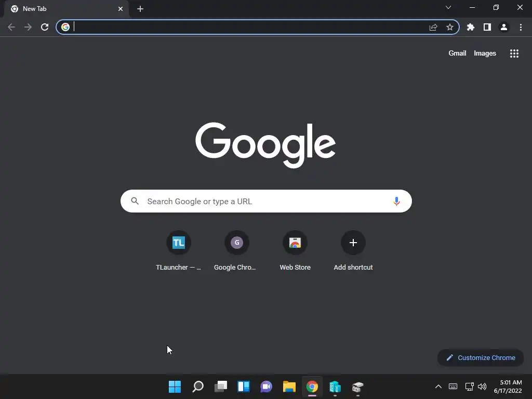The height and width of the screenshot is (399, 532).
Task: Open the box-shaped app on the taskbar
Action: [357, 387]
